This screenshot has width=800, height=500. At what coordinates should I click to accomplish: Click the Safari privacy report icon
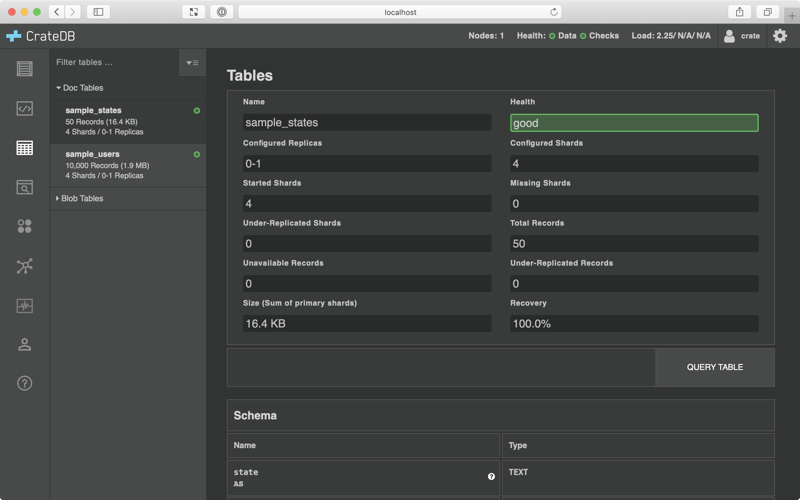[221, 12]
